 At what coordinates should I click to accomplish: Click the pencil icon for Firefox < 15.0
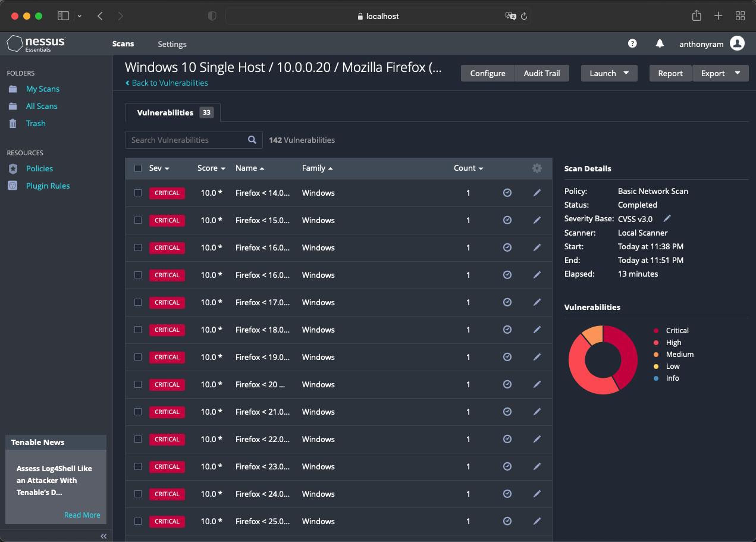(537, 220)
